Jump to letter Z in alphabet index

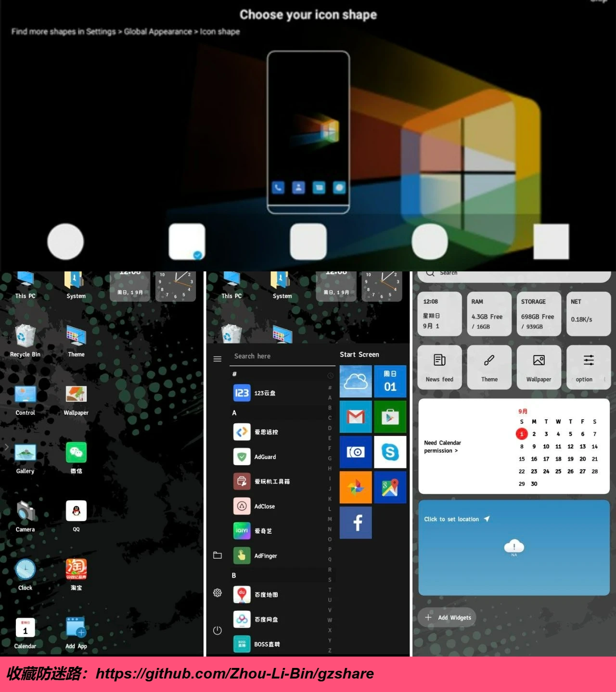[x=330, y=650]
